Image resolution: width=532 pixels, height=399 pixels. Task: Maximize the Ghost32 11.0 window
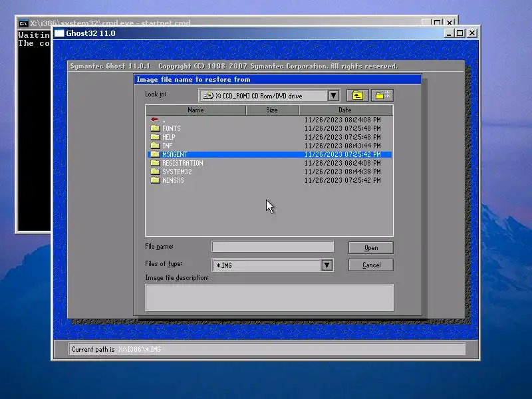point(460,33)
